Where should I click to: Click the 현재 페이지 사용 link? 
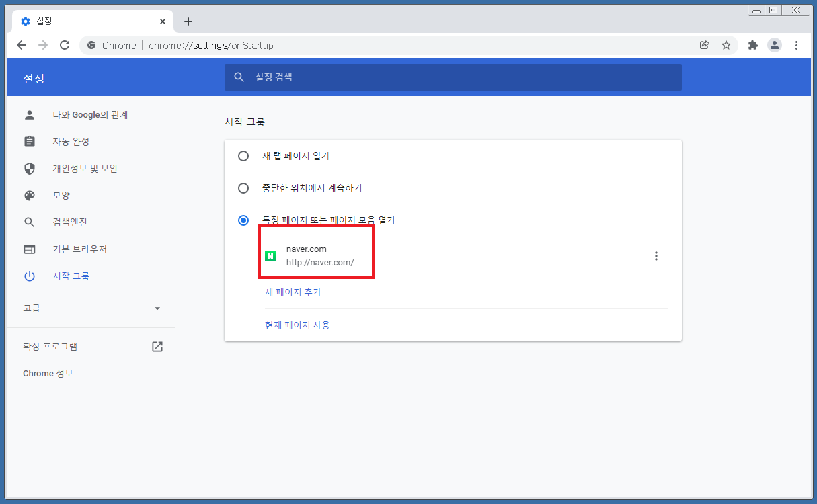tap(297, 325)
